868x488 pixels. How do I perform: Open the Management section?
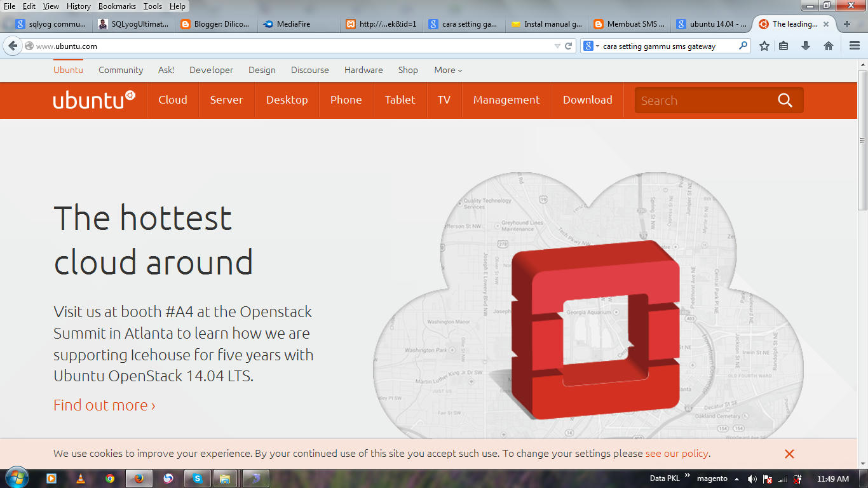pyautogui.click(x=506, y=100)
